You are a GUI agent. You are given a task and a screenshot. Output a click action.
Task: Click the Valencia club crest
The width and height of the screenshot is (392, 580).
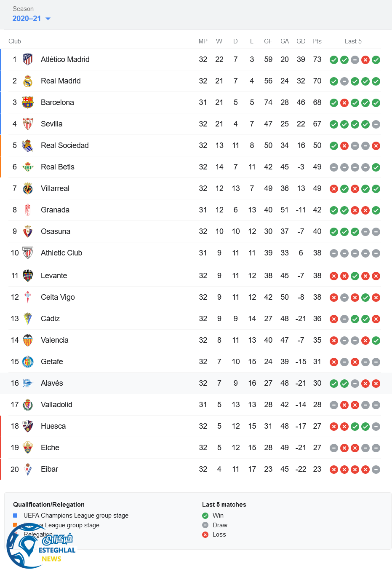point(28,340)
